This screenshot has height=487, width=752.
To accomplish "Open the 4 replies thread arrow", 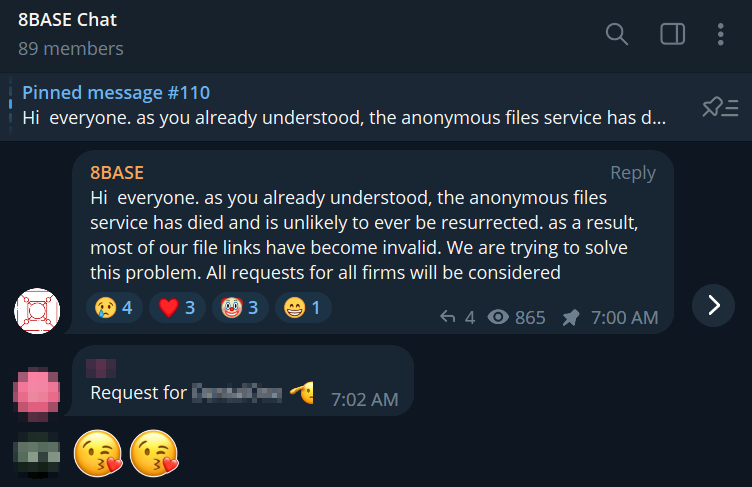I will pyautogui.click(x=457, y=317).
